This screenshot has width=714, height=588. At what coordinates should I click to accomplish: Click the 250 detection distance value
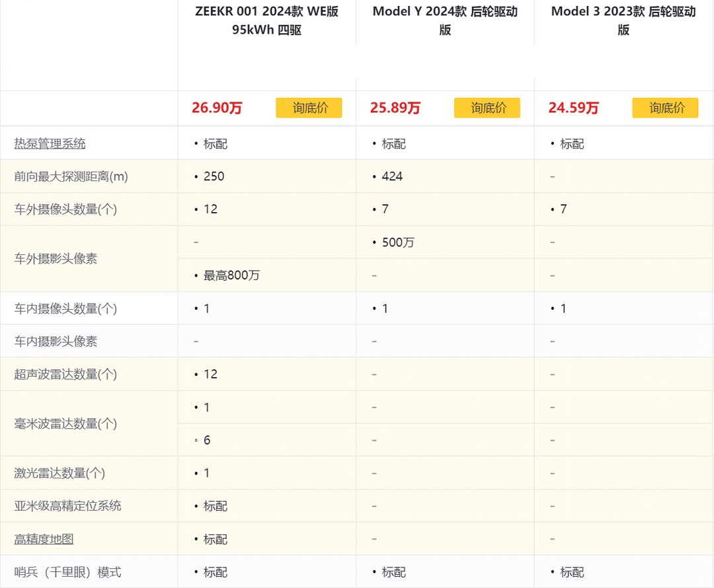tap(214, 176)
